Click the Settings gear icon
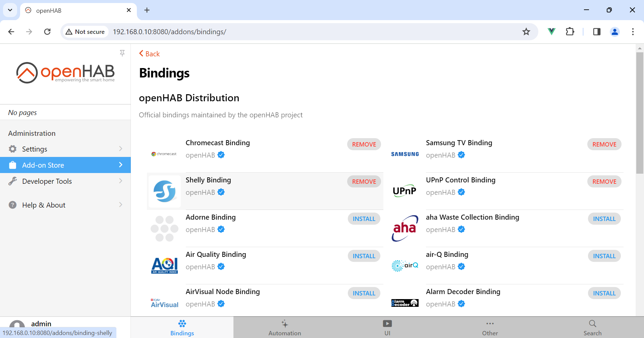 click(13, 149)
